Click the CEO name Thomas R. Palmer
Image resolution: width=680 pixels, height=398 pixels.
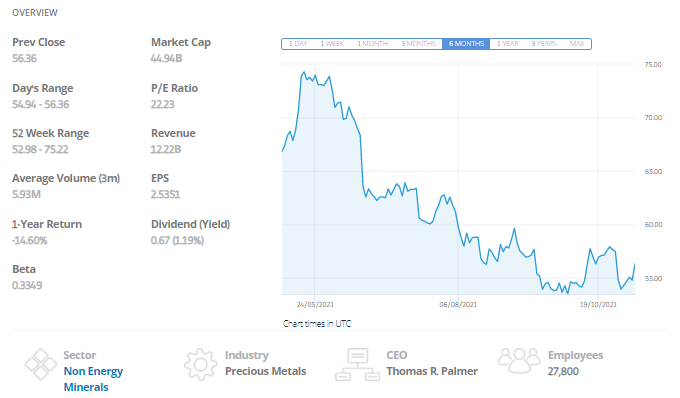pos(432,371)
